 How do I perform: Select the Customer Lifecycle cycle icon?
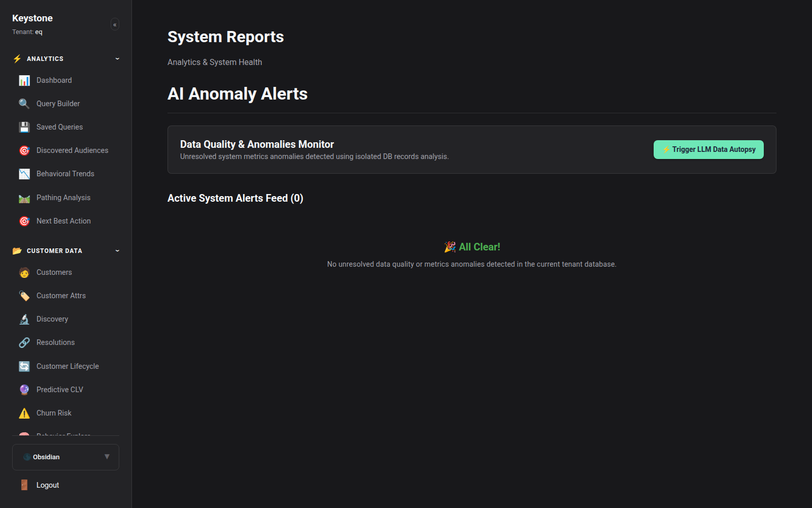pyautogui.click(x=24, y=366)
